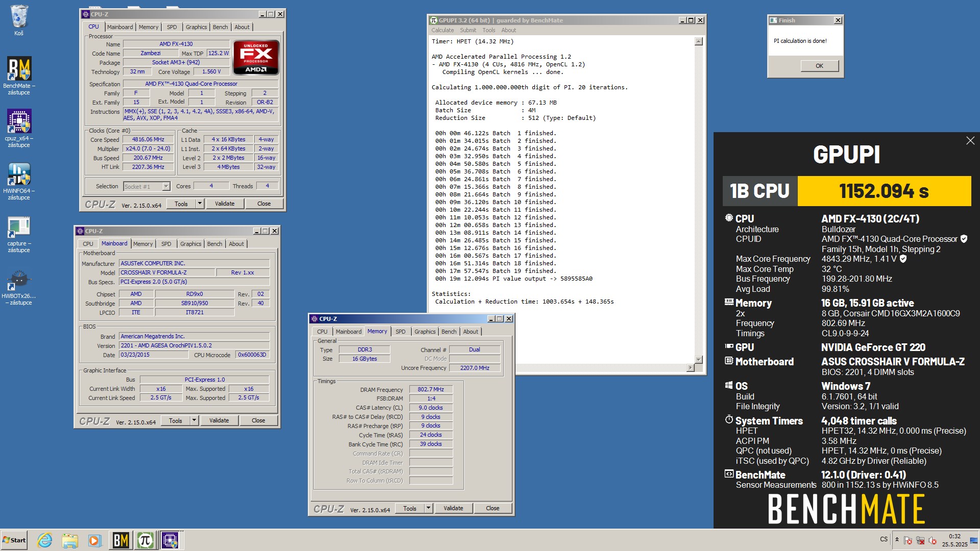Click Validate in mainboard CPU-Z window

pos(219,420)
